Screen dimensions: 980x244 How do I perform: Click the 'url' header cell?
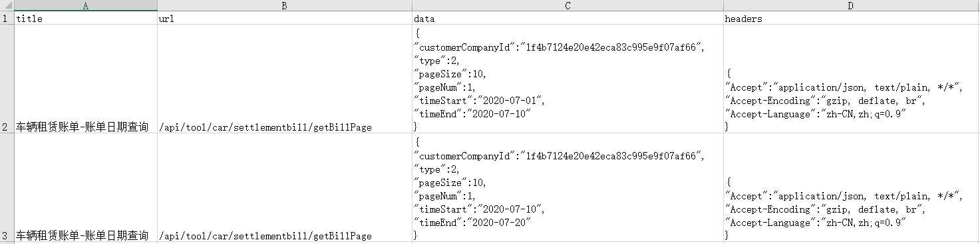tap(284, 19)
